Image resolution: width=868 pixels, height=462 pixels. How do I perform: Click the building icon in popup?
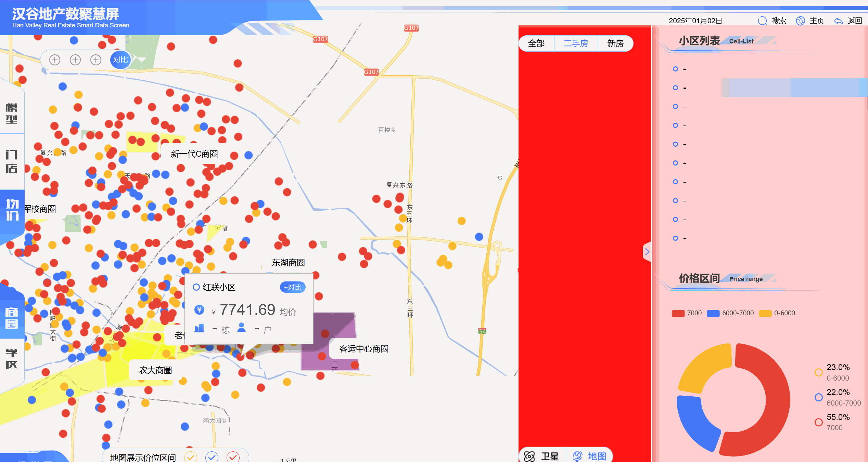(199, 328)
